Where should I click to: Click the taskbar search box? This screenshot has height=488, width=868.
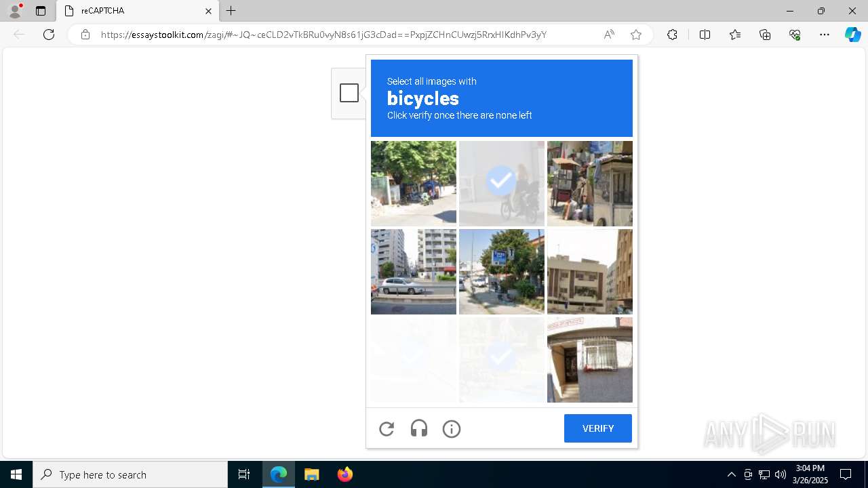coord(130,474)
